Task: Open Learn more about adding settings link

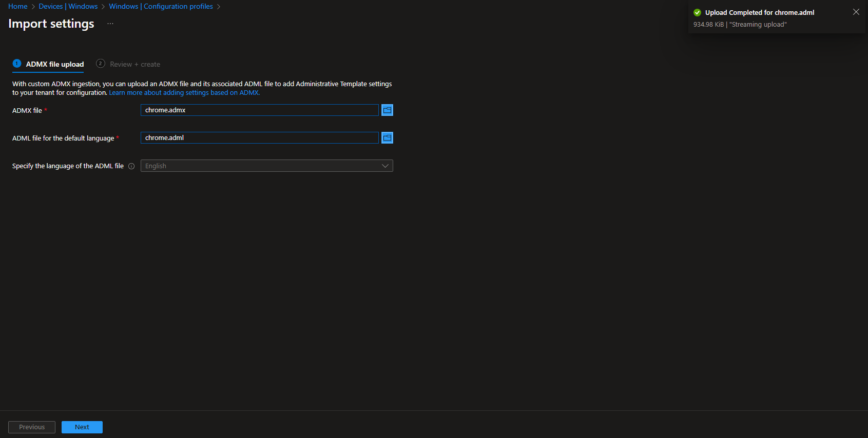Action: [184, 93]
